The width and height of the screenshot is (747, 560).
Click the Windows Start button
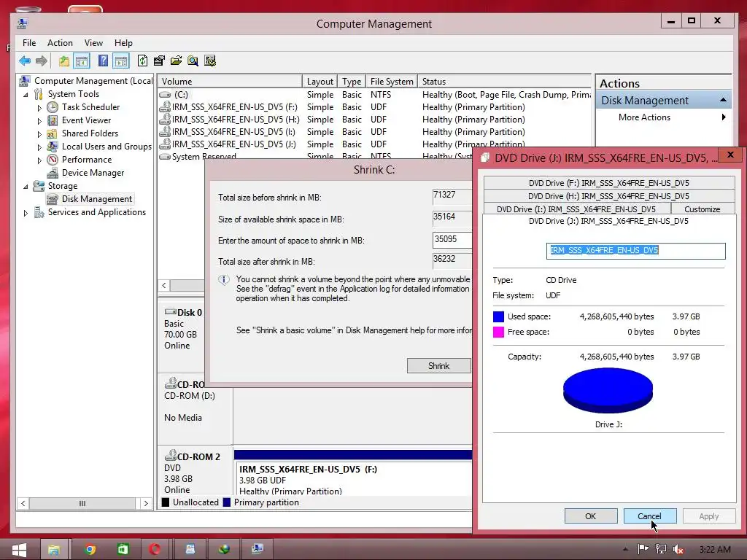click(19, 550)
